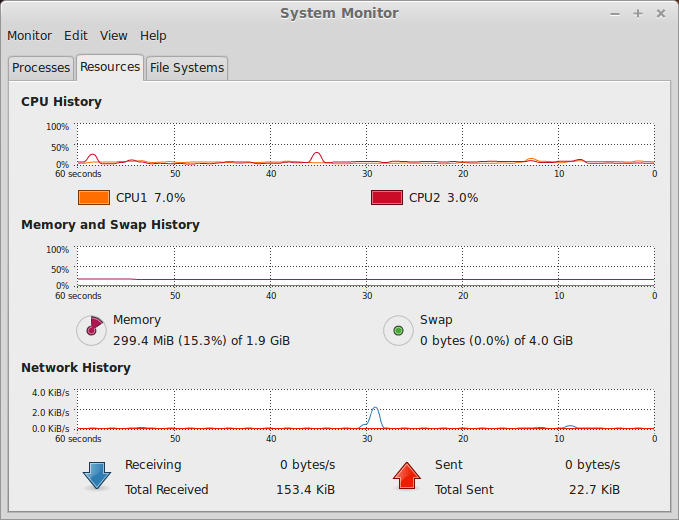Viewport: 679px width, 520px height.
Task: Click the 'CPU History' heading
Action: (x=61, y=102)
